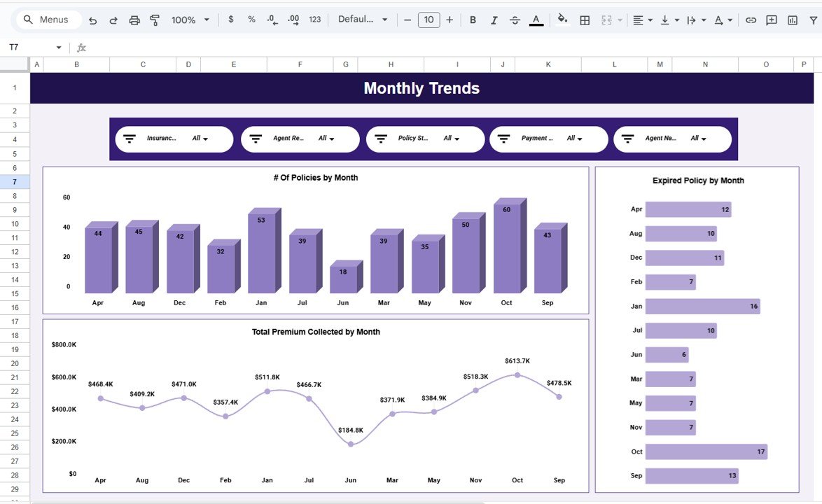Format selected cells as percent
Viewport: 822px width, 504px height.
[251, 20]
